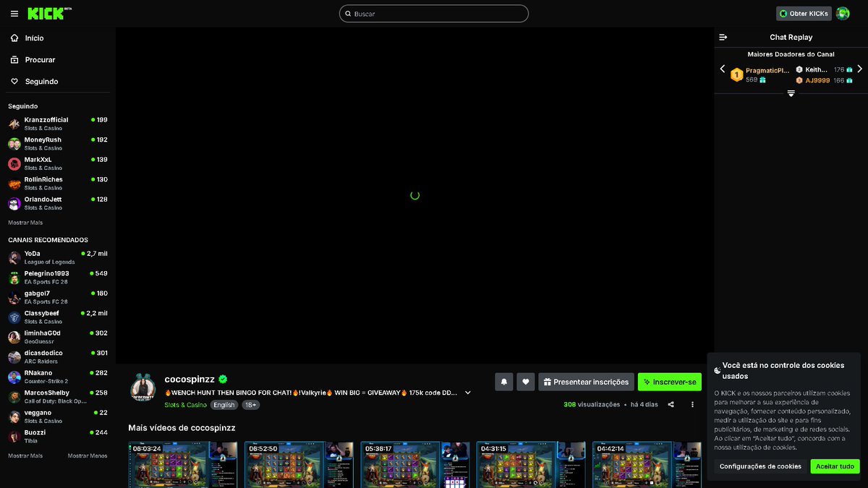The image size is (868, 488).
Task: Open the hamburger sidebar menu
Action: [x=14, y=14]
